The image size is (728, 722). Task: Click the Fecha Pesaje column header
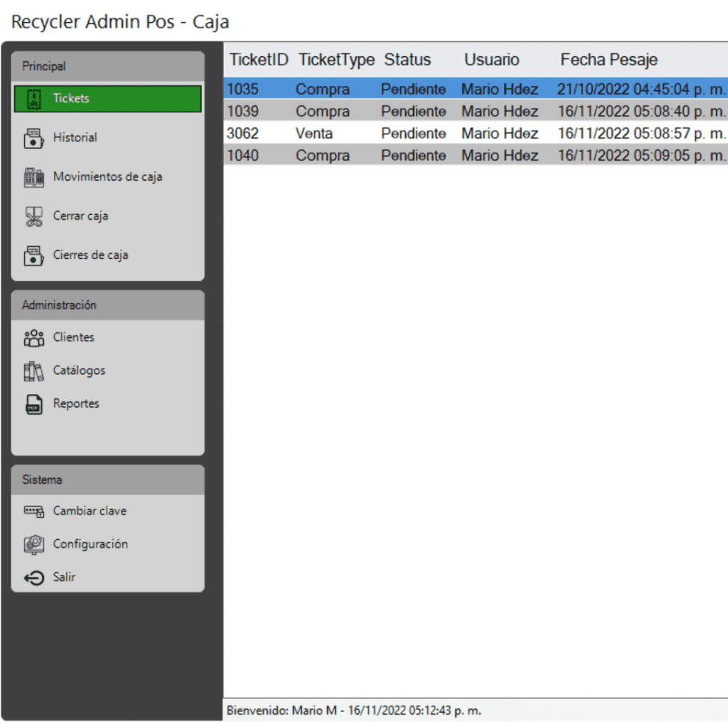[609, 60]
